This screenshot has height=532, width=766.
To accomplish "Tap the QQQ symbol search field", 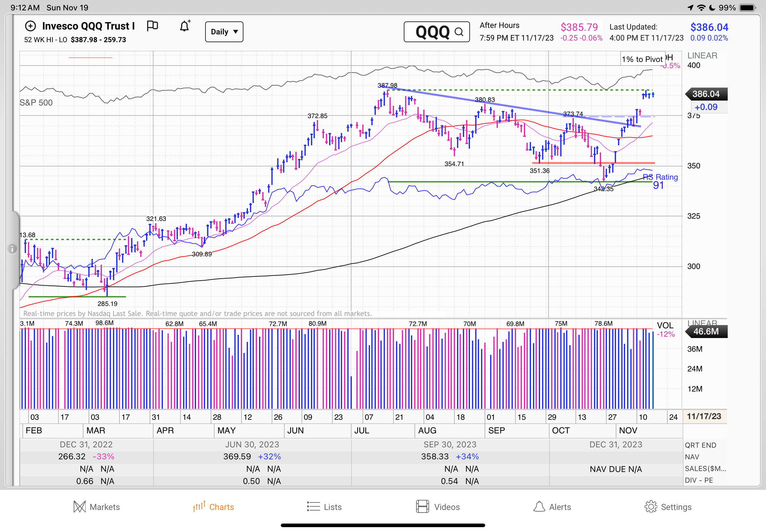I will click(437, 32).
